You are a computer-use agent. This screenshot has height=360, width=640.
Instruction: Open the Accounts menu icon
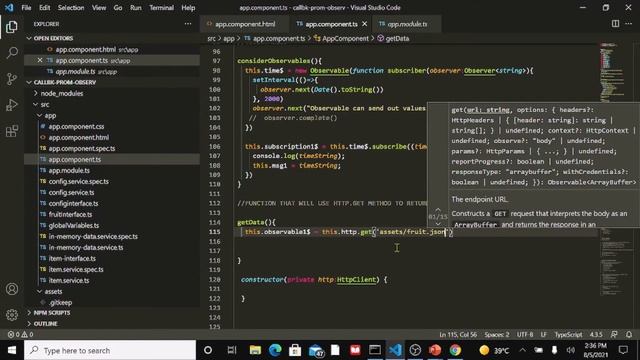point(12,289)
